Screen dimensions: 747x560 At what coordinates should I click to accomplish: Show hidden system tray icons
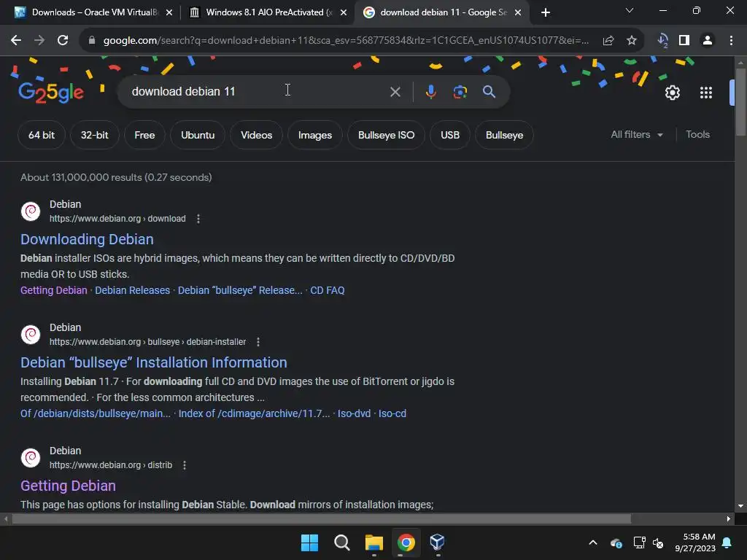click(x=593, y=542)
